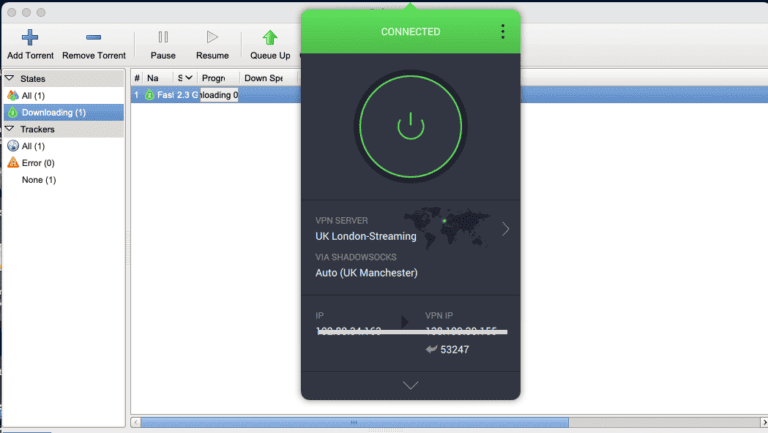Screen dimensions: 768x433
Task: Click the Progress column header
Action: (x=219, y=78)
